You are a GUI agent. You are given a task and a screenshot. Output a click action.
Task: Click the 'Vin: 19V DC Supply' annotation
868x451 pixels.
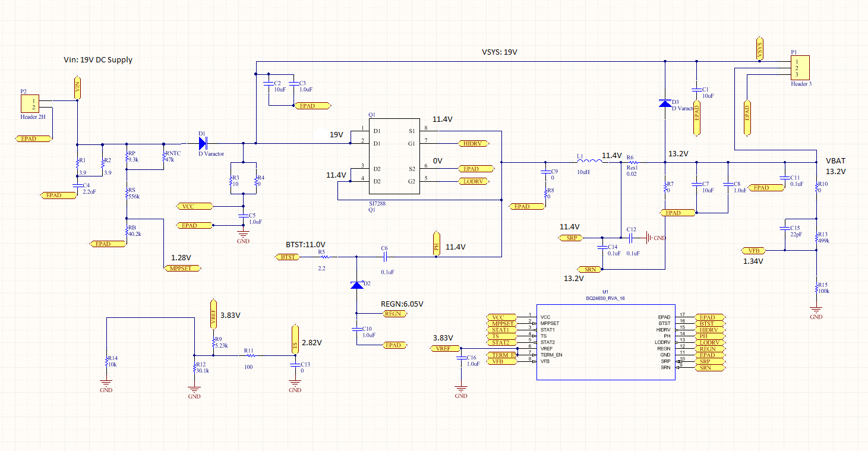click(x=98, y=59)
